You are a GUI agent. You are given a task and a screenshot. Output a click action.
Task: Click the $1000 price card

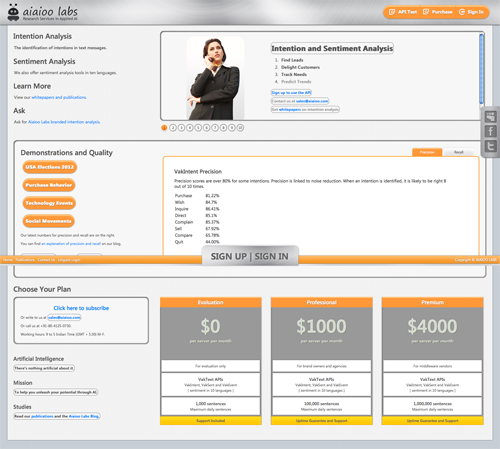pyautogui.click(x=322, y=333)
